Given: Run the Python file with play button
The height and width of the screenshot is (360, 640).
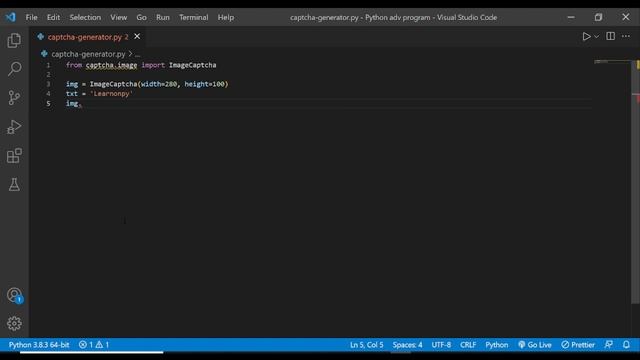Looking at the screenshot, I should 586,36.
